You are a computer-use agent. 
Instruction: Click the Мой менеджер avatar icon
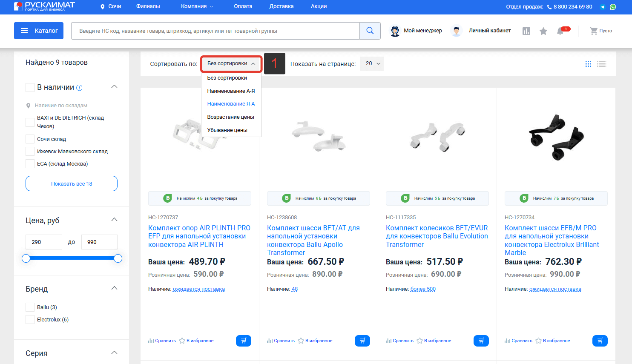pyautogui.click(x=395, y=31)
